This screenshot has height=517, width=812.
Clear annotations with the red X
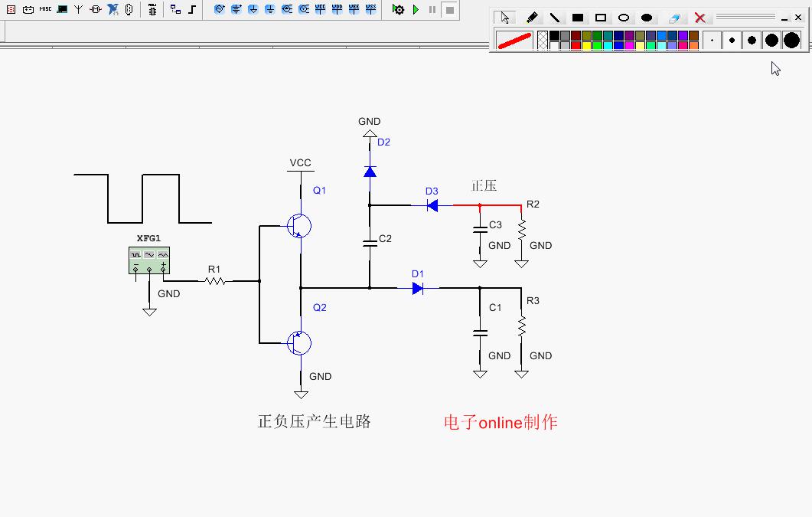click(699, 18)
